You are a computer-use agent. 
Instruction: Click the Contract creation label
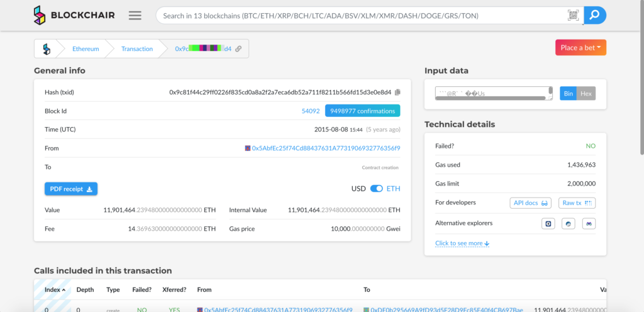pos(380,167)
